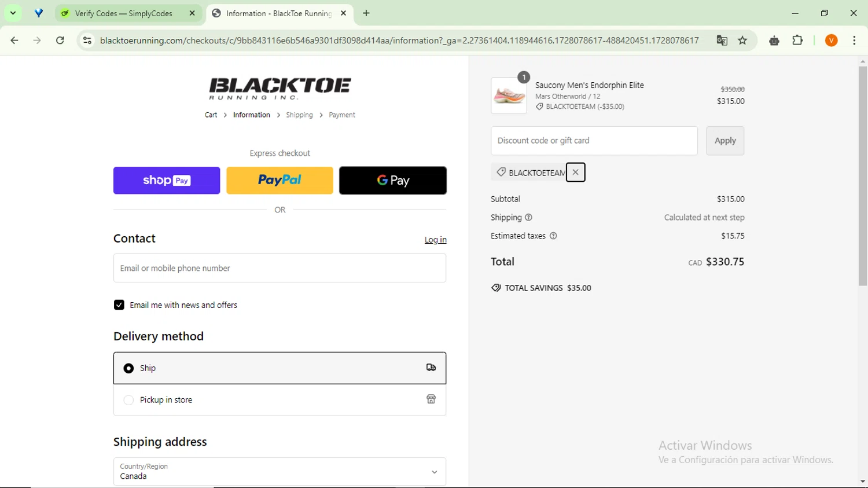View site information icon in address bar
This screenshot has width=868, height=488.
tap(87, 41)
